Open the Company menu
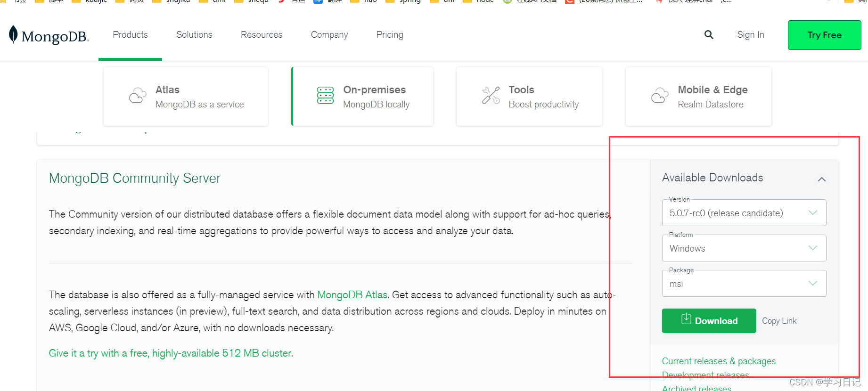 point(329,35)
